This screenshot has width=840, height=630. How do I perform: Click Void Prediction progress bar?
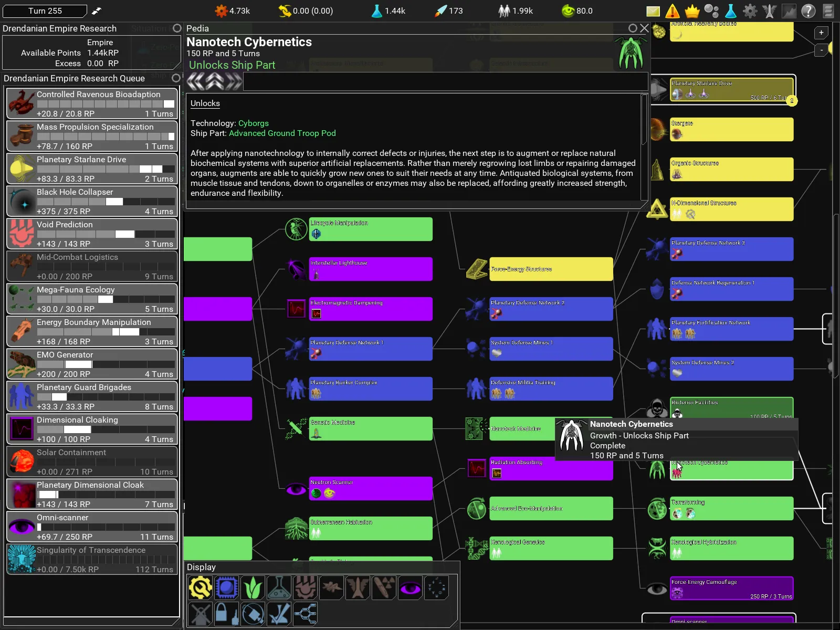point(106,234)
